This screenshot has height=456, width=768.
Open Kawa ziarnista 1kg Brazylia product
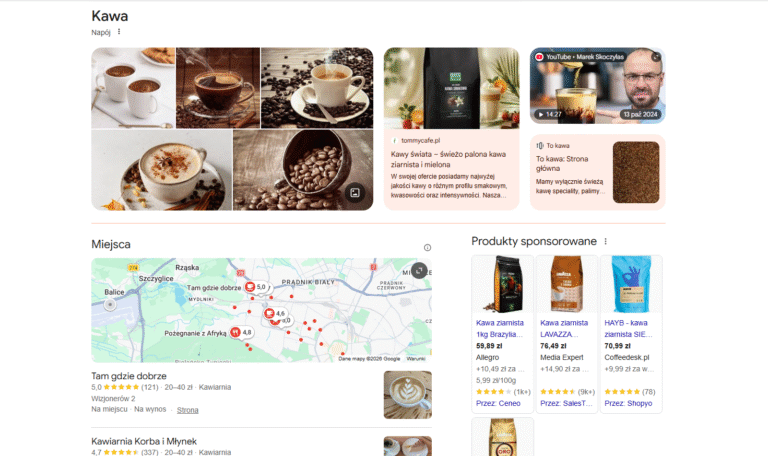[x=501, y=328]
